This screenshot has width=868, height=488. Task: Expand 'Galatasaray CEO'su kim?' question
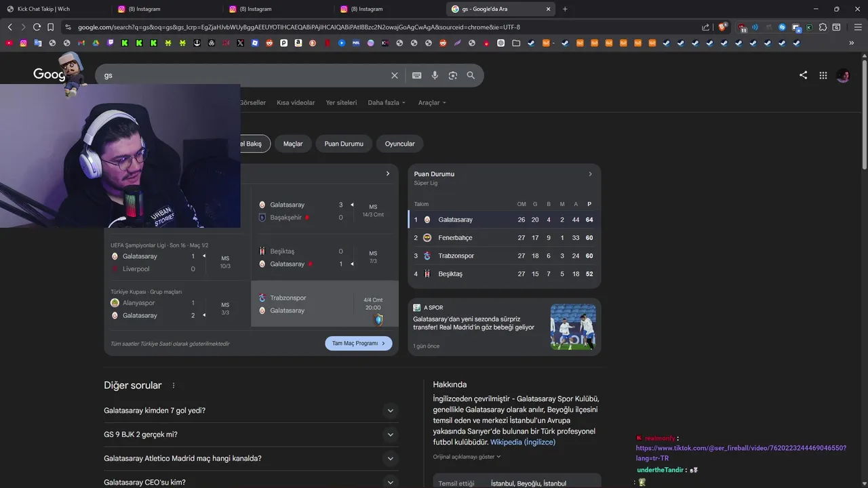click(390, 483)
